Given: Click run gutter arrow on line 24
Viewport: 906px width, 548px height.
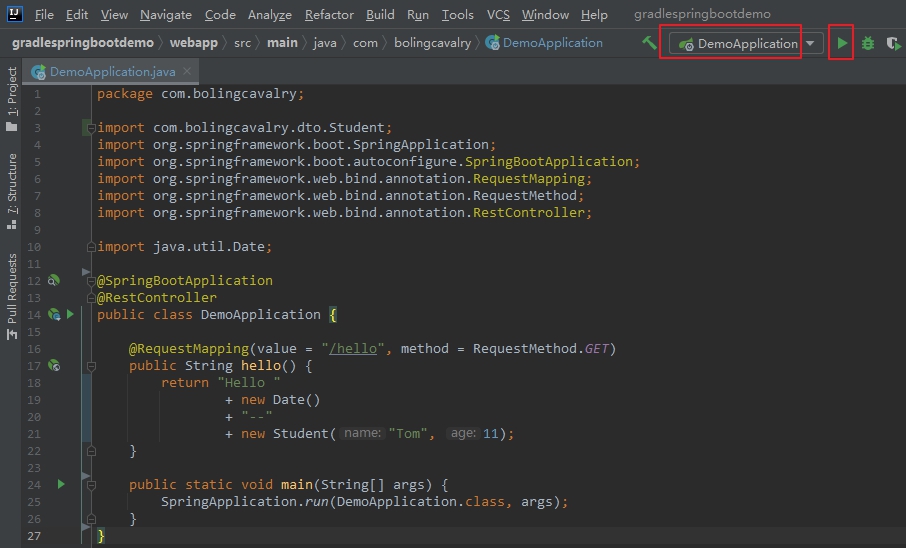Looking at the screenshot, I should coord(61,484).
